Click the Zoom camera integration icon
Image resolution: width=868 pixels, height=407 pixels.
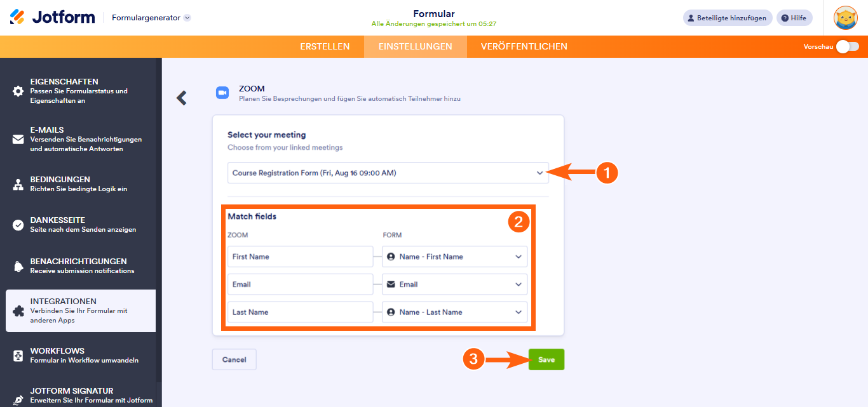(x=222, y=93)
